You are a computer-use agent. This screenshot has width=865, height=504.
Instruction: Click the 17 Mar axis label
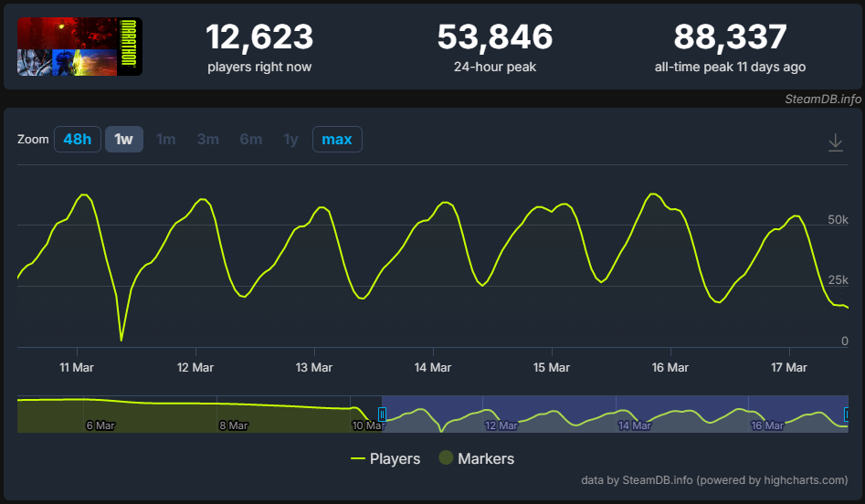pyautogui.click(x=789, y=368)
